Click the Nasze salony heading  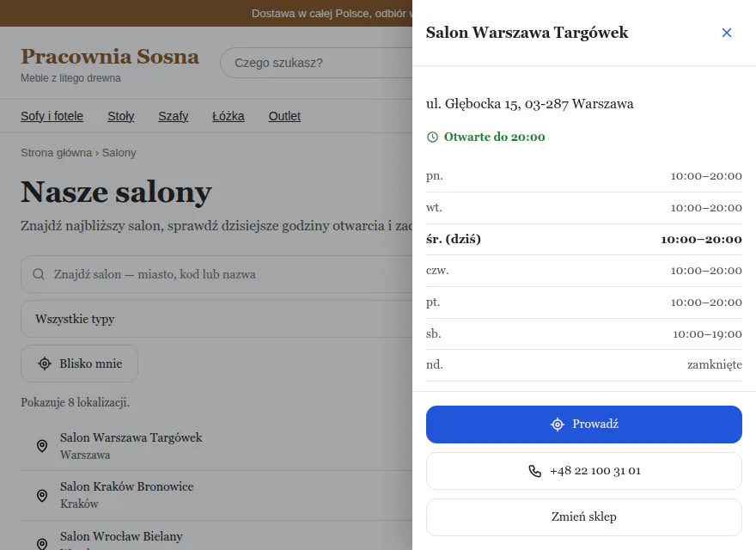(x=116, y=192)
